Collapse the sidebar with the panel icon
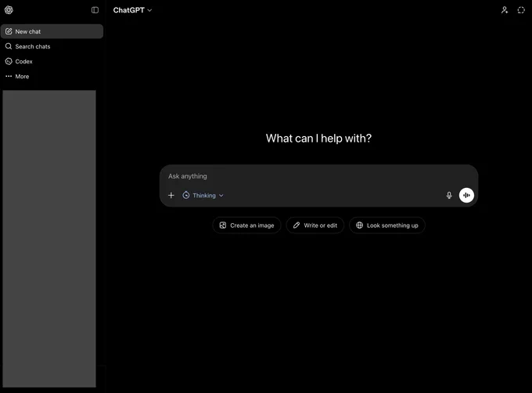 95,10
